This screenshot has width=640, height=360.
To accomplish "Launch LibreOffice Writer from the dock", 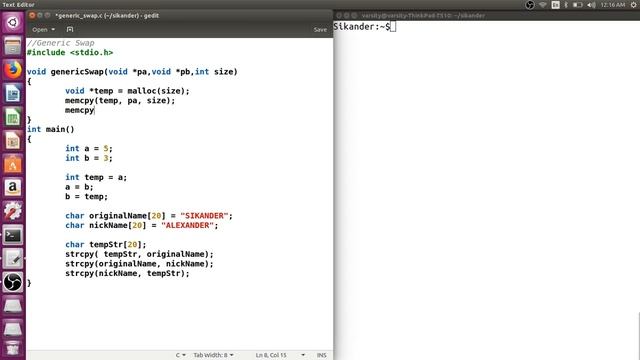I will tap(13, 93).
